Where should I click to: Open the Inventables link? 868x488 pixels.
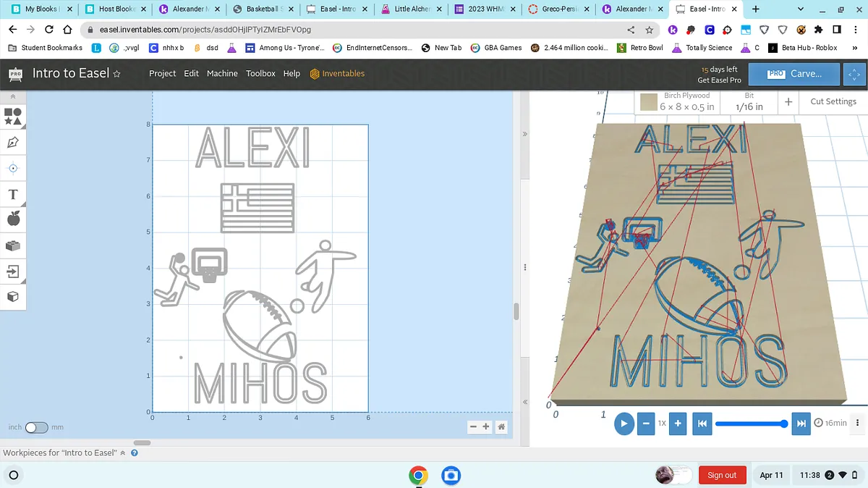(337, 74)
